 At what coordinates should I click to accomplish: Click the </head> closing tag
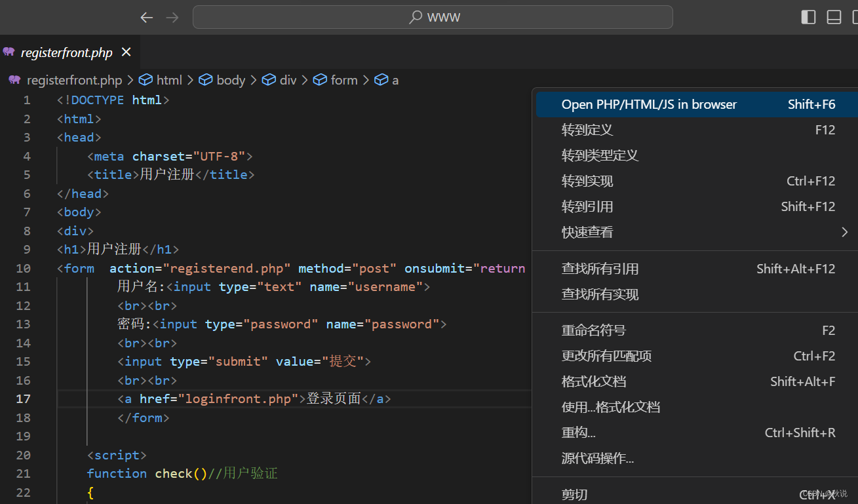point(83,193)
